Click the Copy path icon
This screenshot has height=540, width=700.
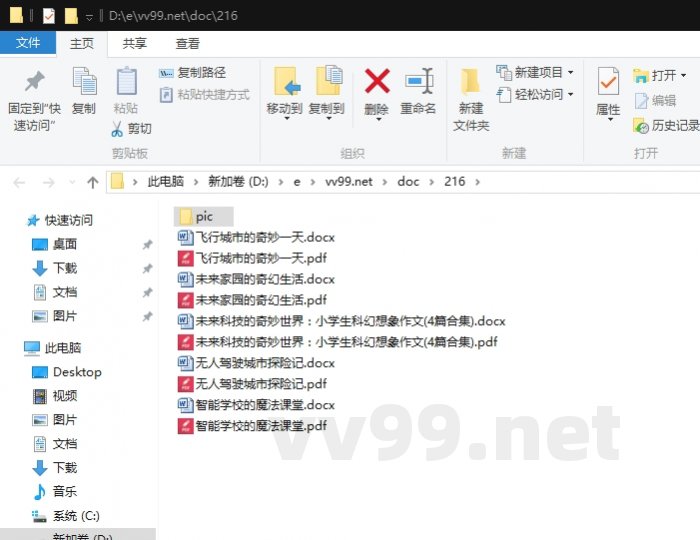(166, 73)
